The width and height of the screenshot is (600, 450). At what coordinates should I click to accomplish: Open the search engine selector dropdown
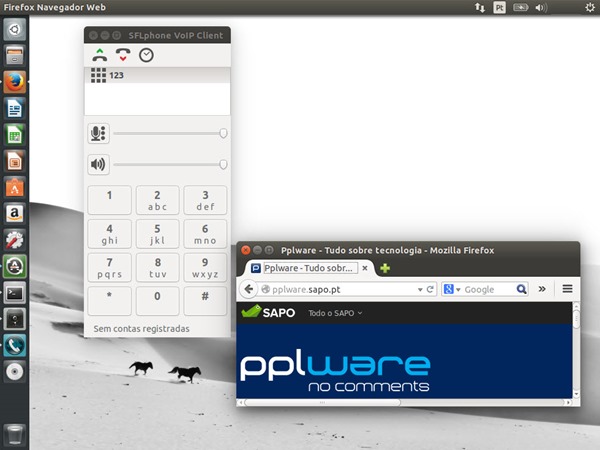pyautogui.click(x=452, y=289)
